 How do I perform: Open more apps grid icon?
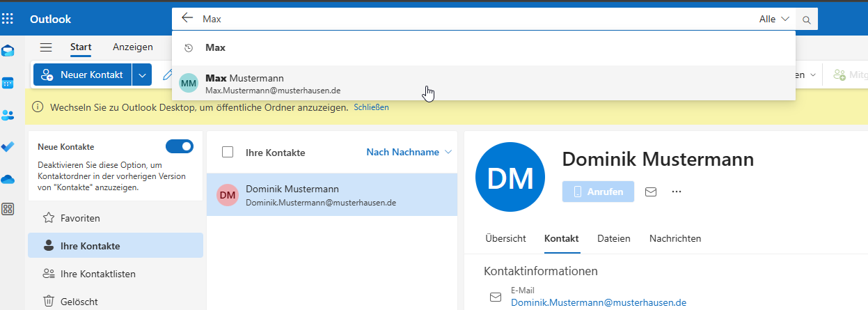tap(8, 210)
